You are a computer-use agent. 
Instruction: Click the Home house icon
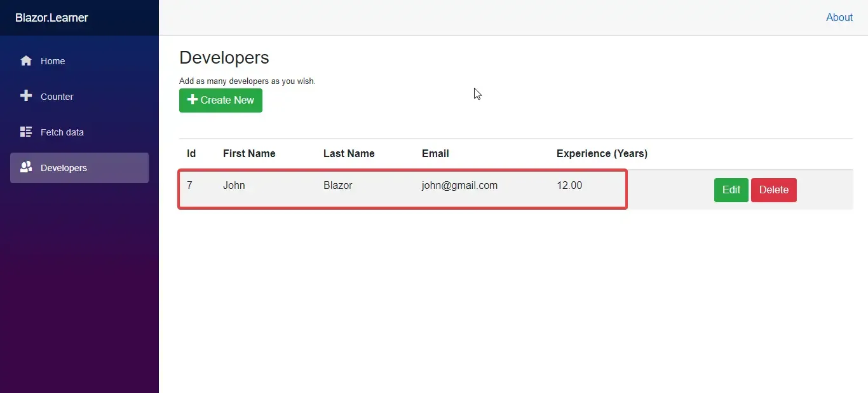click(x=26, y=60)
